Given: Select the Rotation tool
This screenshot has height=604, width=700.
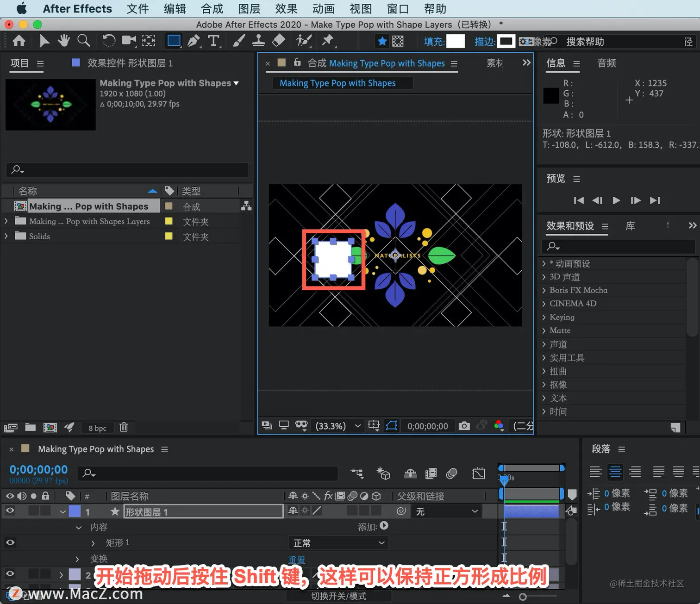Looking at the screenshot, I should click(x=109, y=41).
